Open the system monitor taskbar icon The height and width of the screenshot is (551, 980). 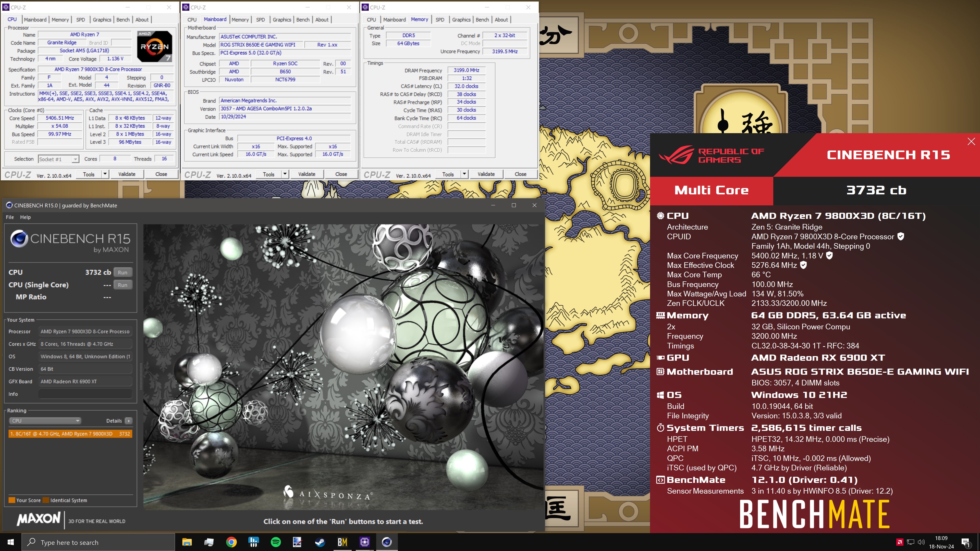(x=209, y=542)
